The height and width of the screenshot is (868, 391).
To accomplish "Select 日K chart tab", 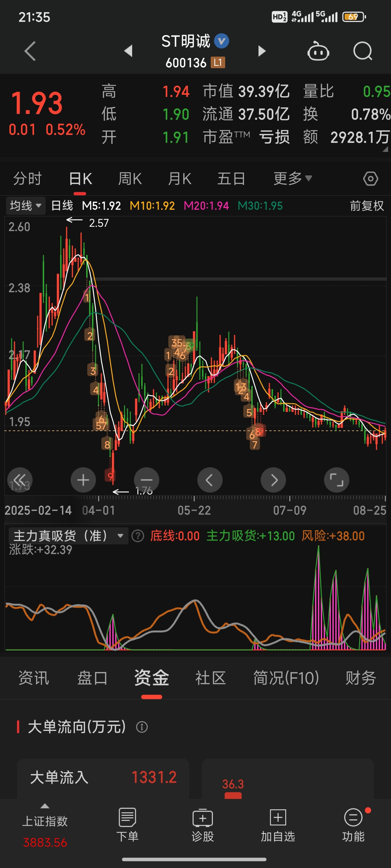I will (80, 179).
